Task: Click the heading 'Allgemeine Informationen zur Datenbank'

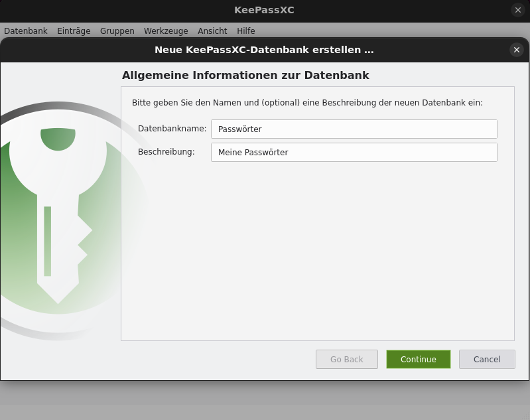Action: (245, 75)
